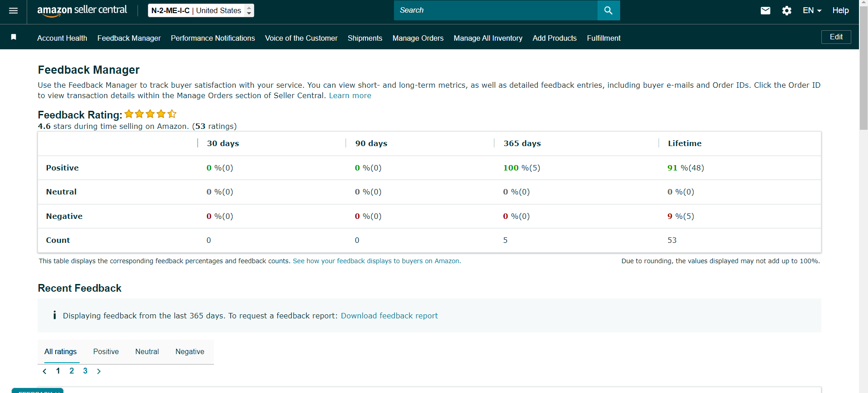Image resolution: width=868 pixels, height=393 pixels.
Task: Switch to the Neutral tab
Action: click(x=147, y=351)
